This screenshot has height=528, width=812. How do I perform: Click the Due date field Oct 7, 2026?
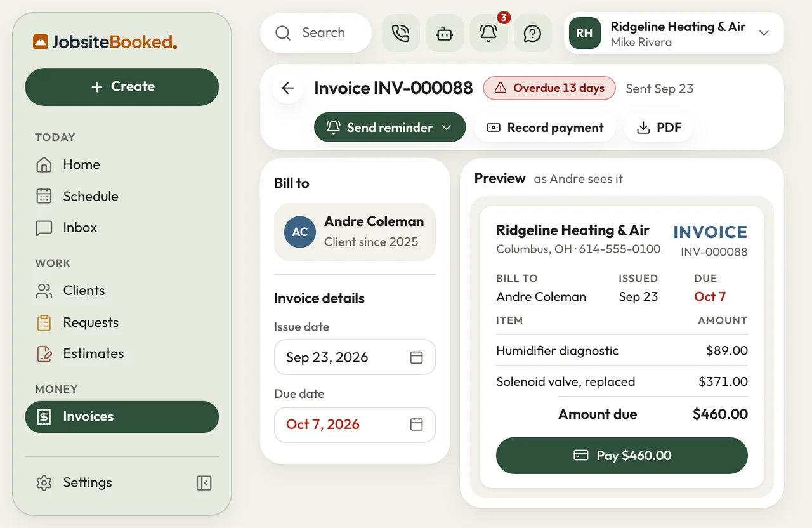tap(355, 425)
